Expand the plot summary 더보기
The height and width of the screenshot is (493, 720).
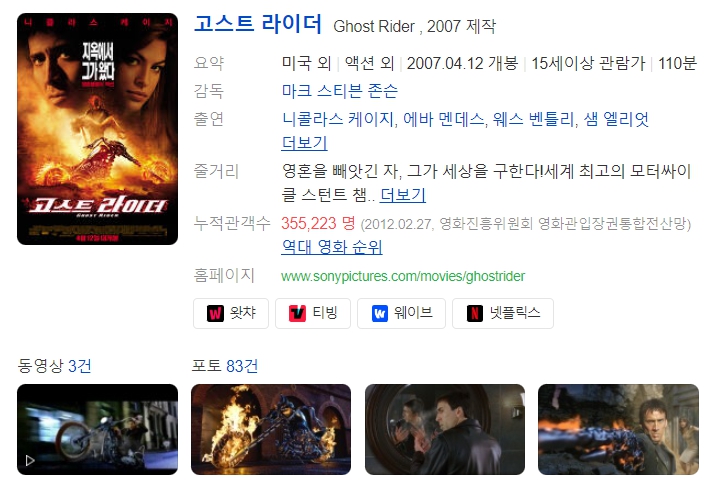[403, 195]
